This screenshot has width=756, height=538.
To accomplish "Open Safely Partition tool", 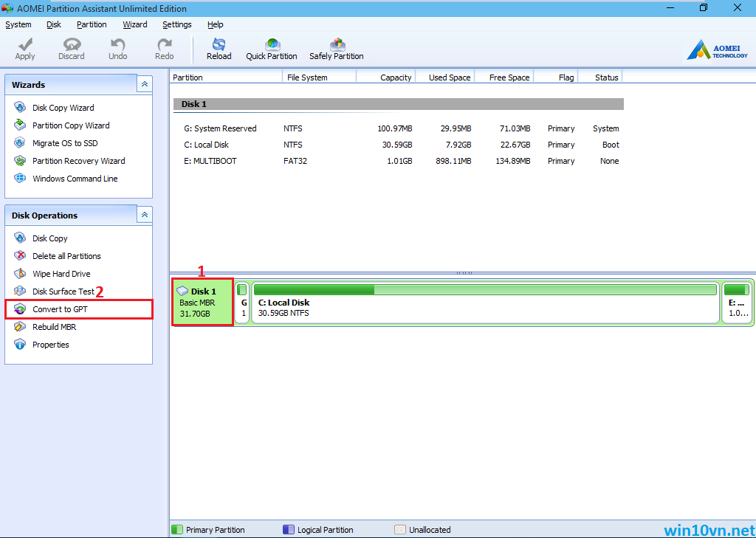I will [x=337, y=49].
